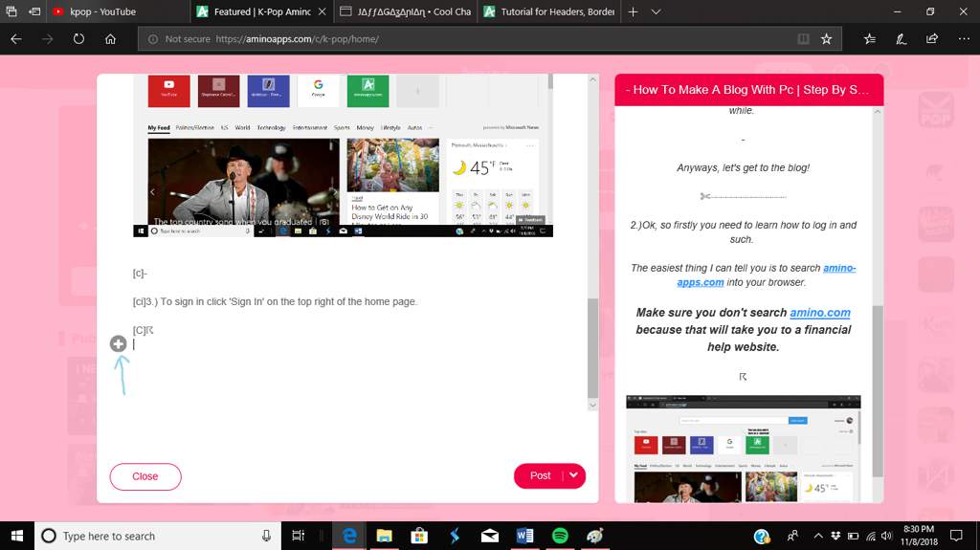Toggle reading view in address bar
Image resolution: width=980 pixels, height=550 pixels.
click(x=803, y=39)
